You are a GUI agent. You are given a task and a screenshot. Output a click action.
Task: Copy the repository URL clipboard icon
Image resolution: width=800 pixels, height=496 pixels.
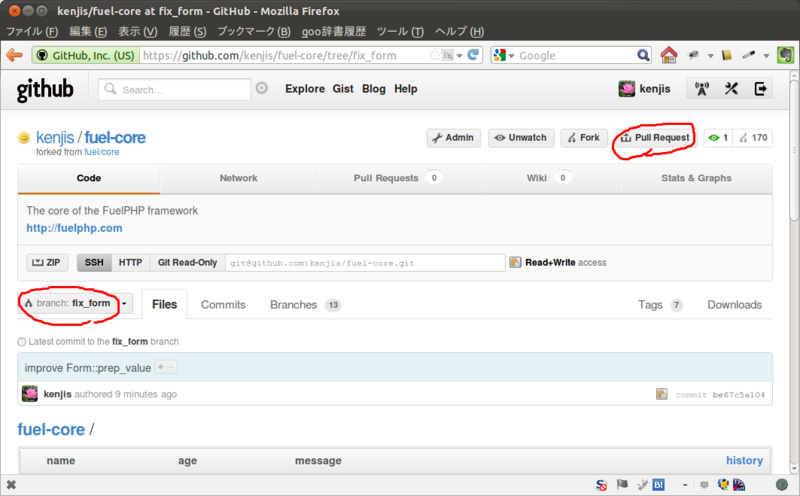(x=515, y=262)
